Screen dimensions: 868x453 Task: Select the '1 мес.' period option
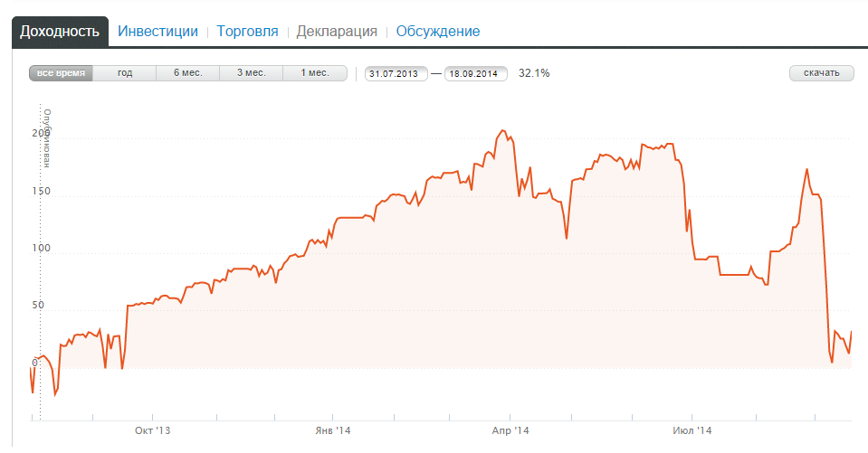point(315,73)
